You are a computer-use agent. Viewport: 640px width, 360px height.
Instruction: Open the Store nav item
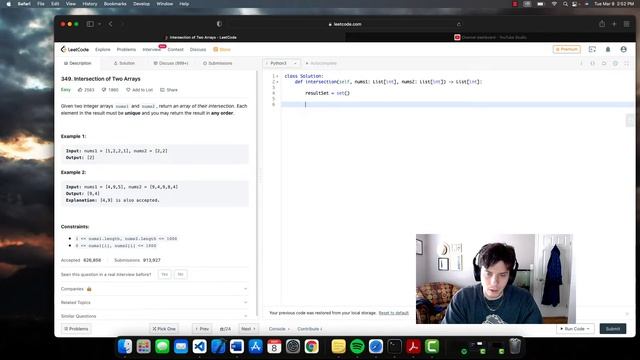click(222, 49)
